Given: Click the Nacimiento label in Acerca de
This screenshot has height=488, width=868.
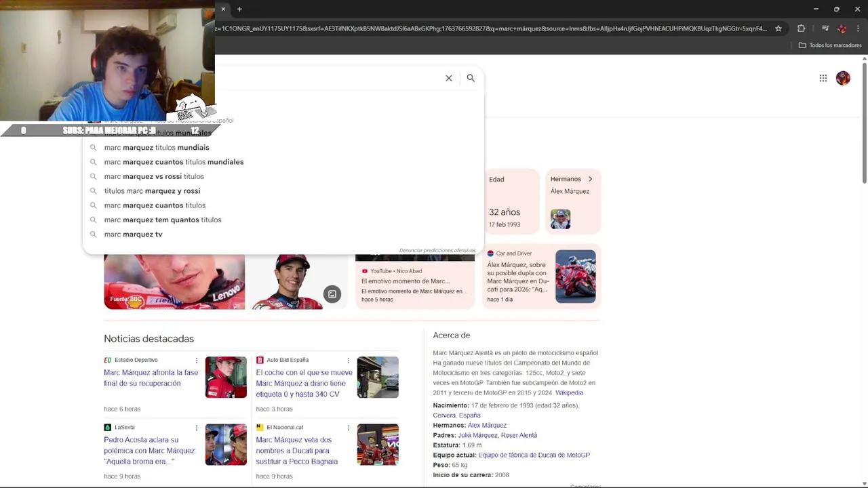Looking at the screenshot, I should pyautogui.click(x=451, y=405).
